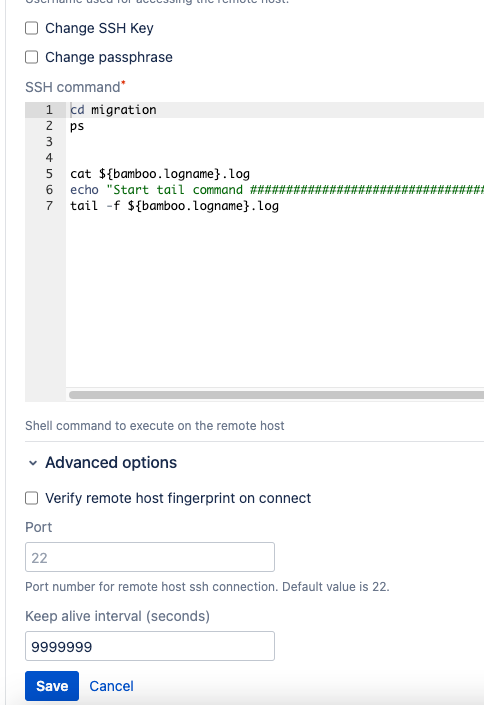
Task: Click line number 5 in the gutter
Action: pyautogui.click(x=49, y=174)
